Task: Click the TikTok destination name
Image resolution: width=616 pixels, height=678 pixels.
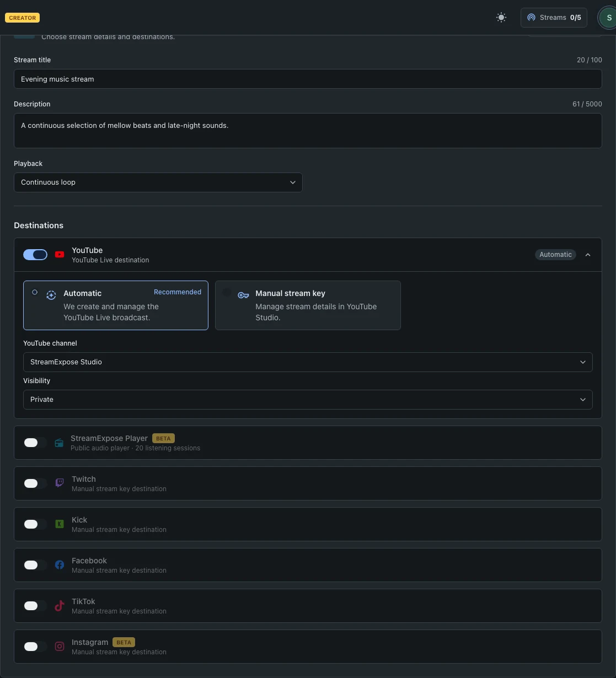Action: pyautogui.click(x=83, y=601)
